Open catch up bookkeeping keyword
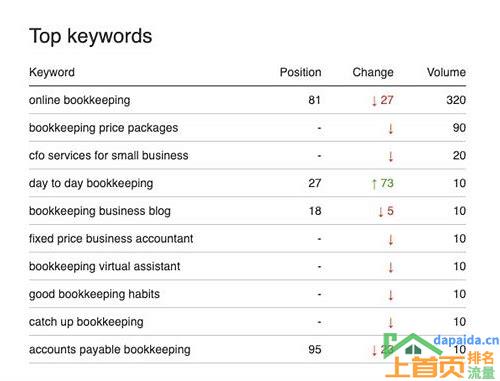This screenshot has height=381, width=500. point(86,322)
